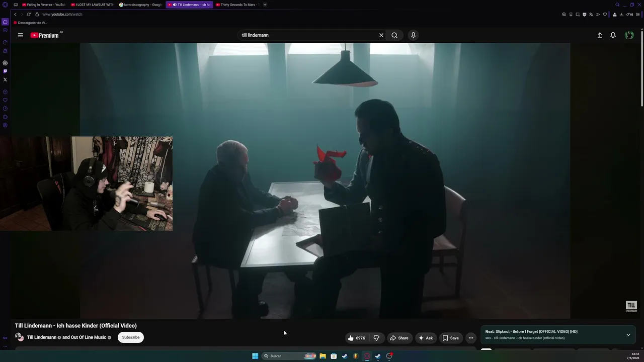Take a snapshot with the toolbar icon
The height and width of the screenshot is (362, 644).
coord(578,14)
